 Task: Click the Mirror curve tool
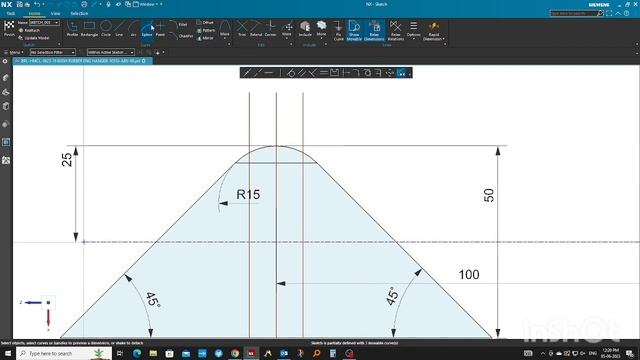pyautogui.click(x=205, y=38)
